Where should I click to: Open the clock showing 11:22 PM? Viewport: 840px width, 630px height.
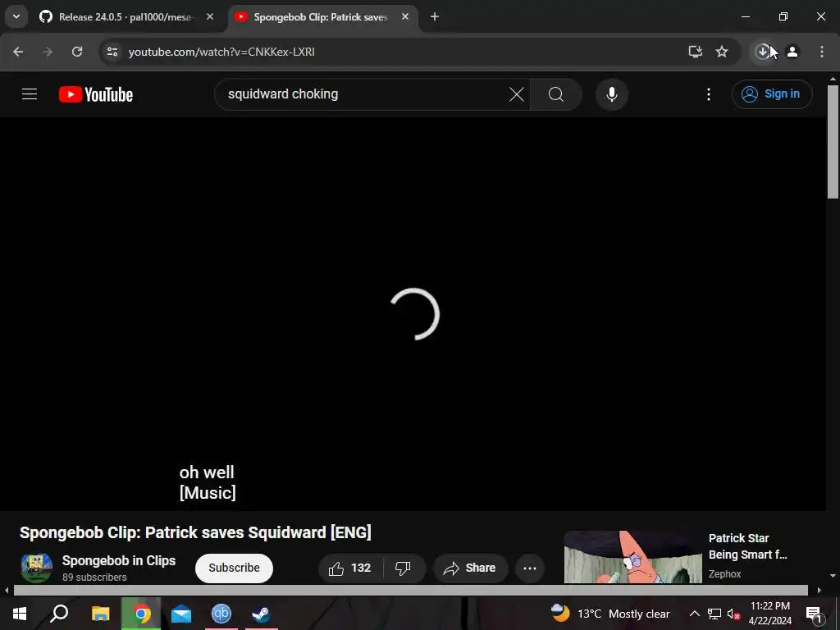pyautogui.click(x=770, y=614)
